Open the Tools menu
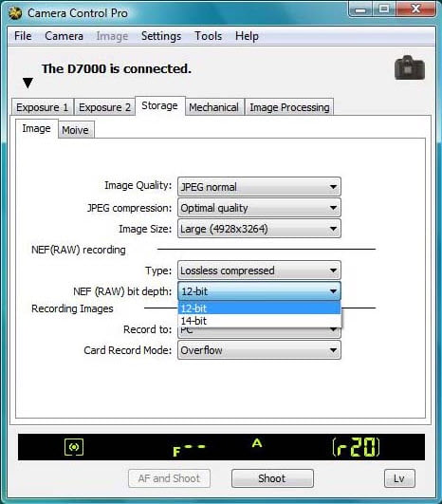 [x=208, y=36]
